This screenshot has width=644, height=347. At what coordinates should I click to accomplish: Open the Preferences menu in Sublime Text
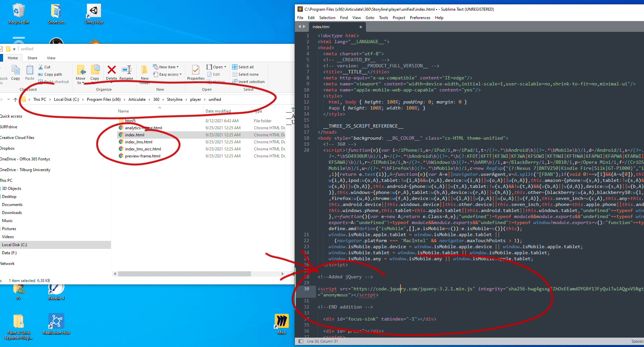tap(420, 18)
